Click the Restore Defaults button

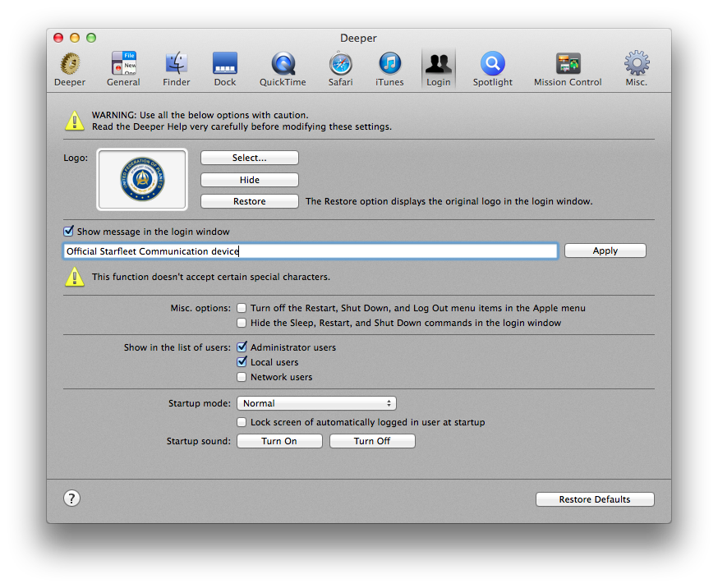(595, 499)
